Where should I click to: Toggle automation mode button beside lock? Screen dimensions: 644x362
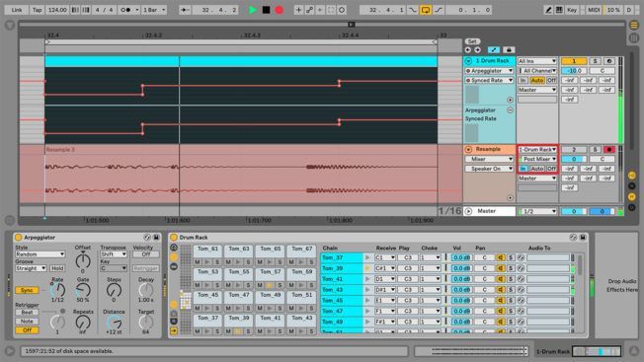click(x=494, y=50)
